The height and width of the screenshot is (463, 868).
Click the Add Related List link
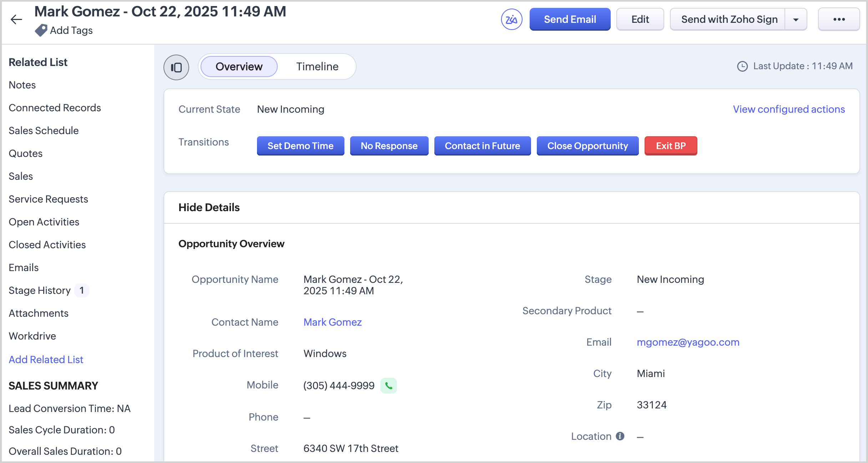(x=46, y=360)
